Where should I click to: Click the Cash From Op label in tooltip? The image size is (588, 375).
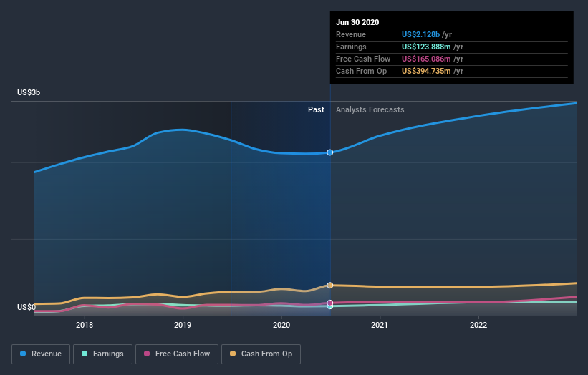(x=361, y=71)
